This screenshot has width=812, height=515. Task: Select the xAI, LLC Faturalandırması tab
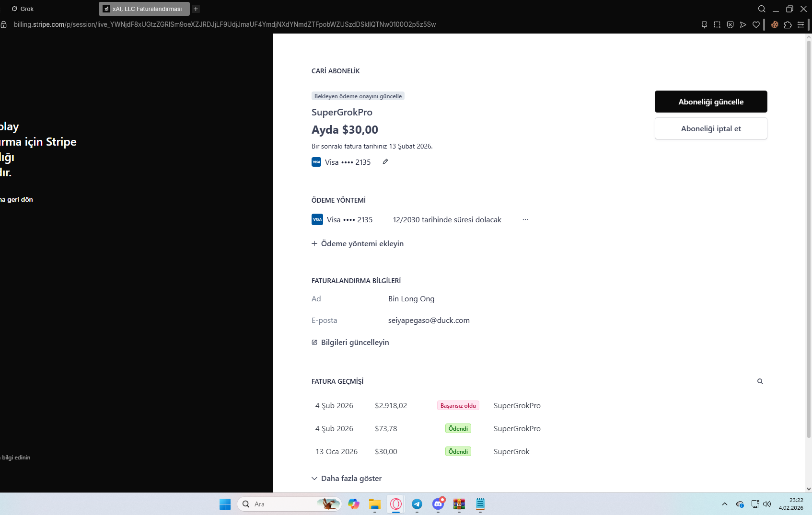tap(144, 9)
